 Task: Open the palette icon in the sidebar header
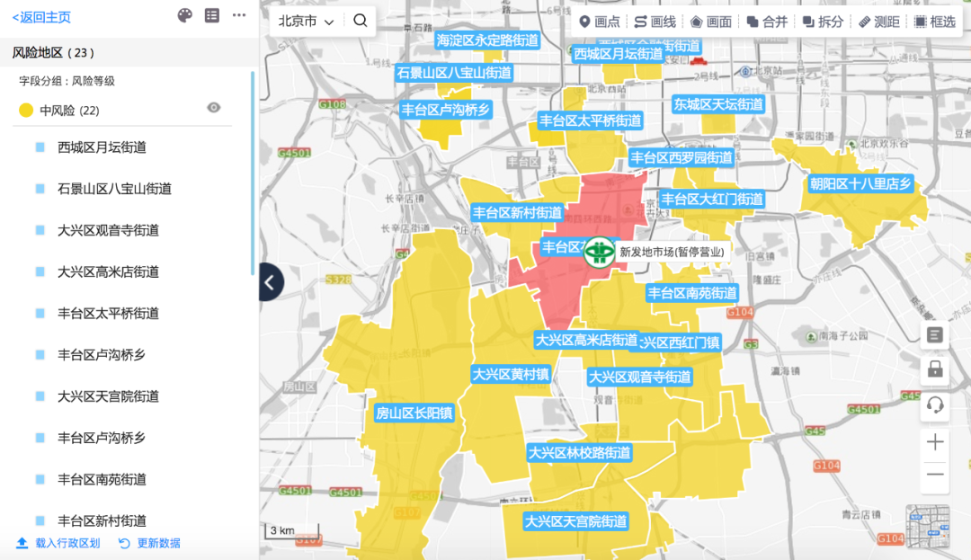pos(184,15)
